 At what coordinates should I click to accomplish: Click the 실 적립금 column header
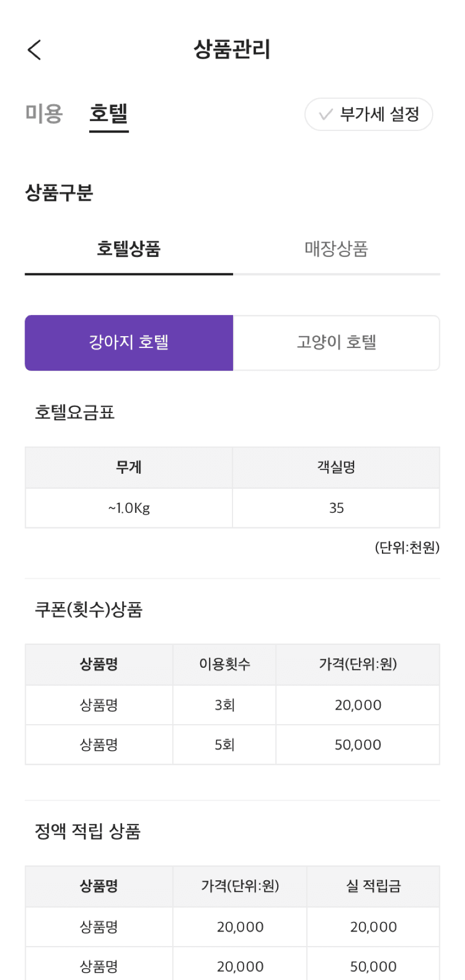(373, 886)
